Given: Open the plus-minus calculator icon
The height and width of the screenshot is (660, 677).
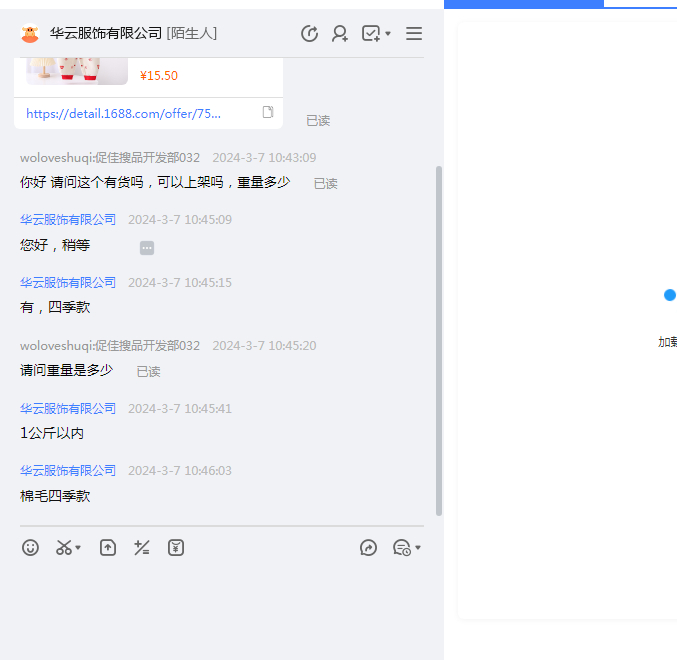Looking at the screenshot, I should pos(142,548).
